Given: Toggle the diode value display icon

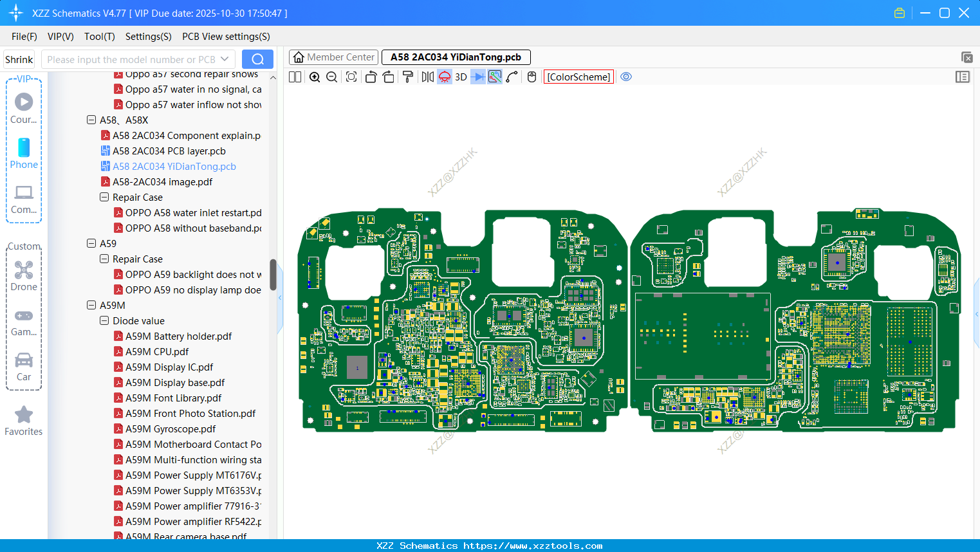Looking at the screenshot, I should (x=478, y=77).
